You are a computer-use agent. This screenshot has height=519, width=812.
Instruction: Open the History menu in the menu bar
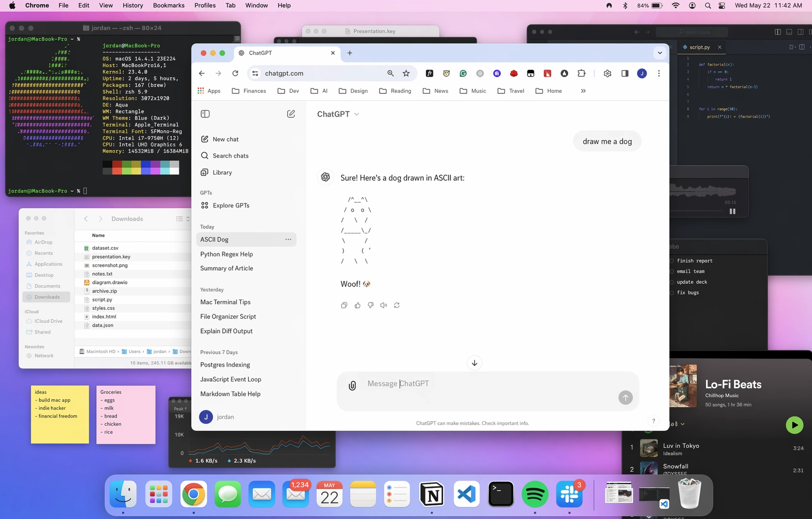click(132, 5)
